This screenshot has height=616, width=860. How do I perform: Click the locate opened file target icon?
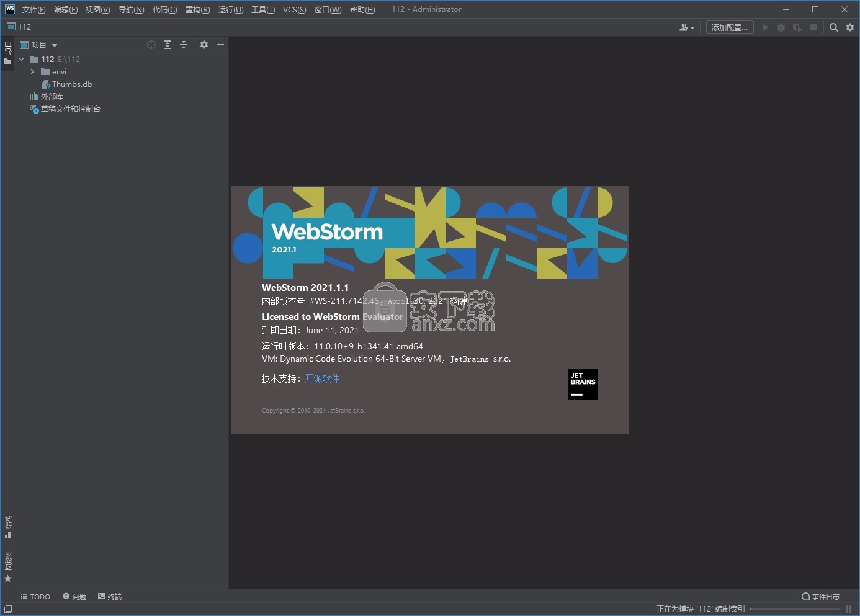tap(151, 45)
